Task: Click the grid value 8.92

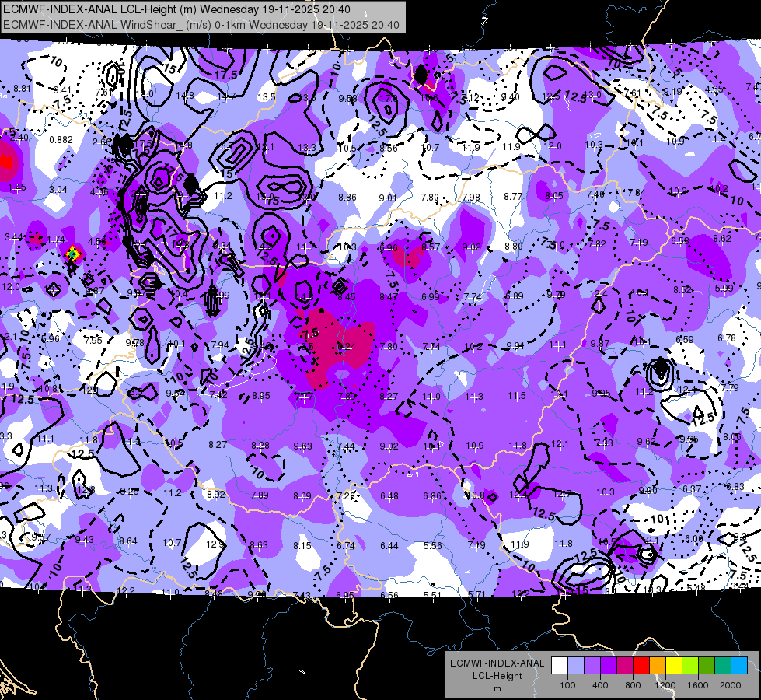Action: 216,494
